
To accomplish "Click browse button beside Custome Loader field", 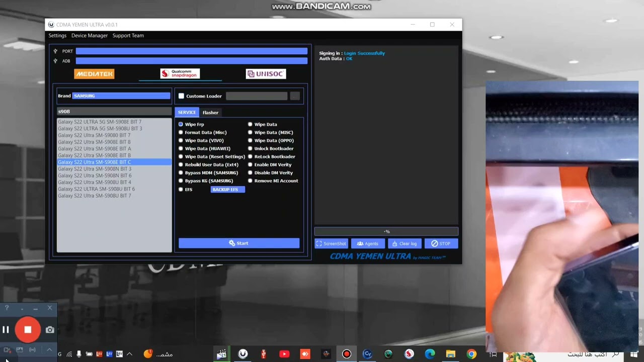I will pyautogui.click(x=295, y=96).
